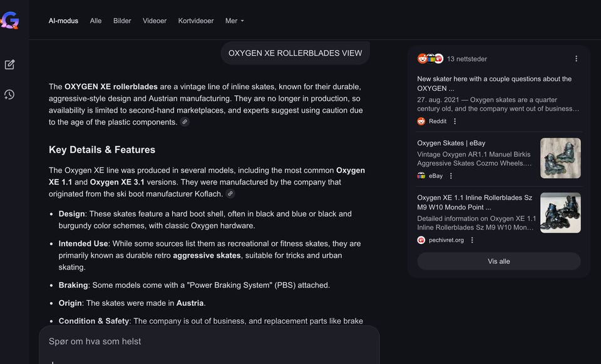Click the bold 'Austria' text

click(x=190, y=303)
